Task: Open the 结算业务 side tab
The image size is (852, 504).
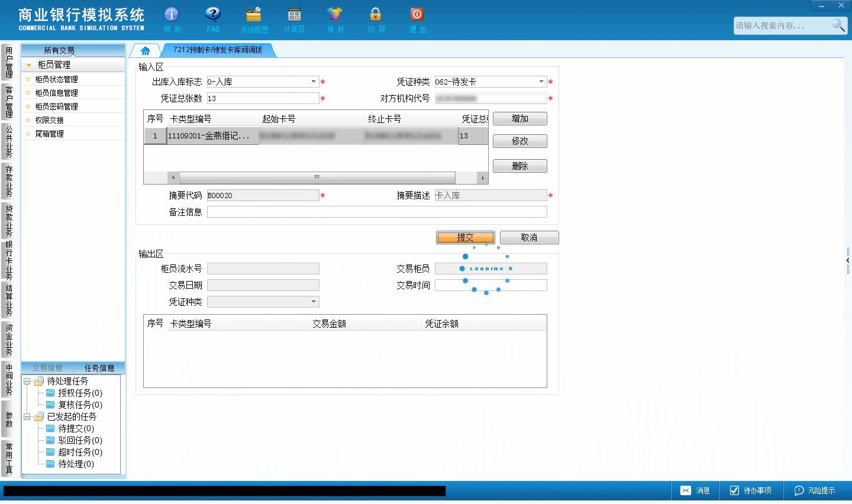Action: (8, 300)
